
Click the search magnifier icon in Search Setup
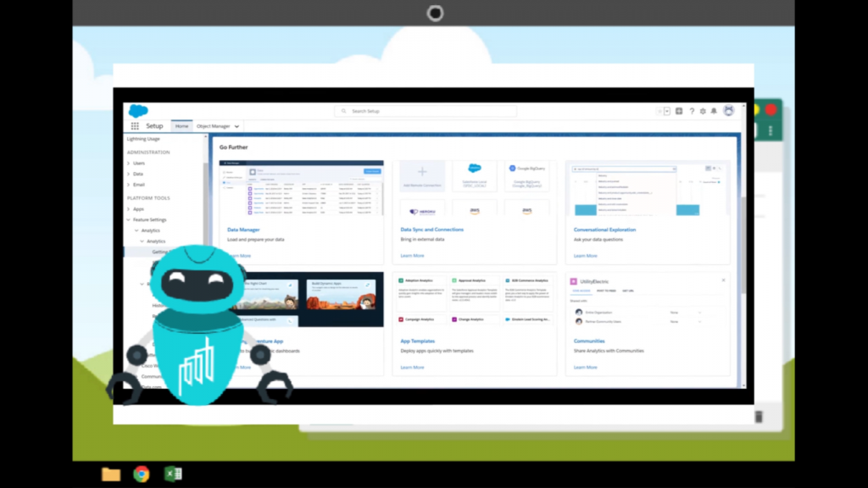tap(344, 111)
